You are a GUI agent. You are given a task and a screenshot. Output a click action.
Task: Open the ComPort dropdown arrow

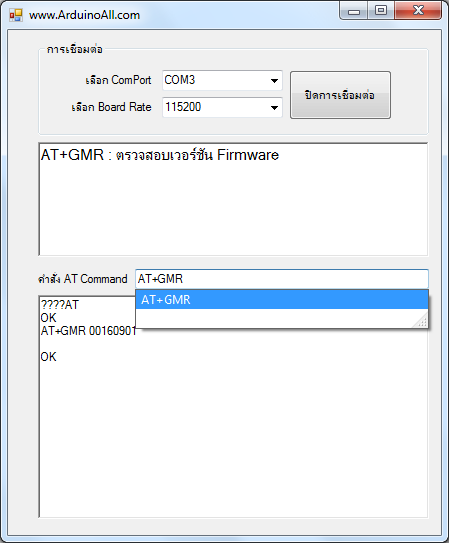pyautogui.click(x=274, y=81)
